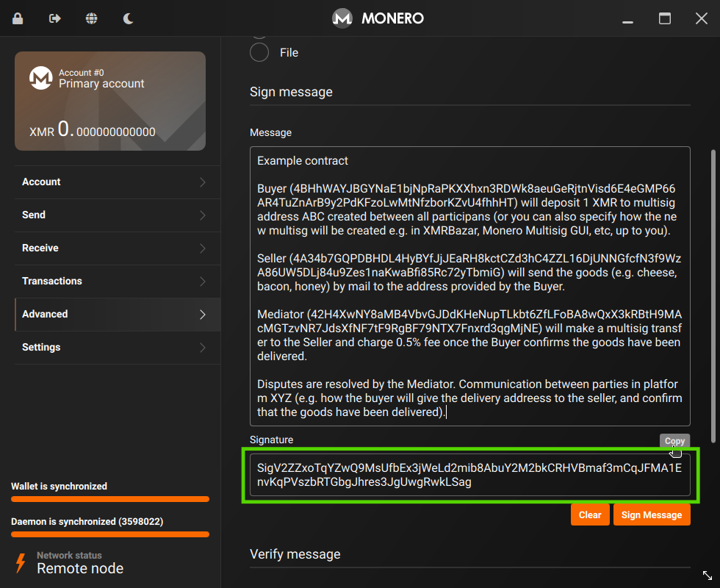This screenshot has height=588, width=720.
Task: Click inside the Message text area
Action: [470, 287]
